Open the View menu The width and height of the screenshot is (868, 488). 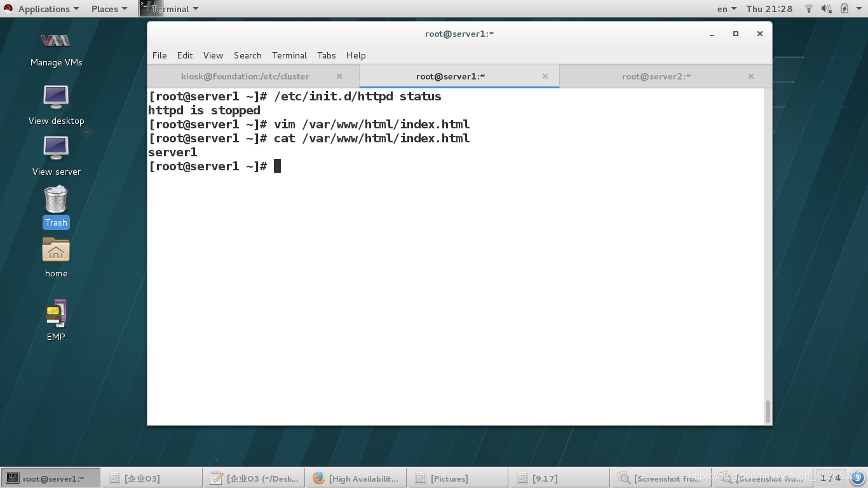pos(213,55)
